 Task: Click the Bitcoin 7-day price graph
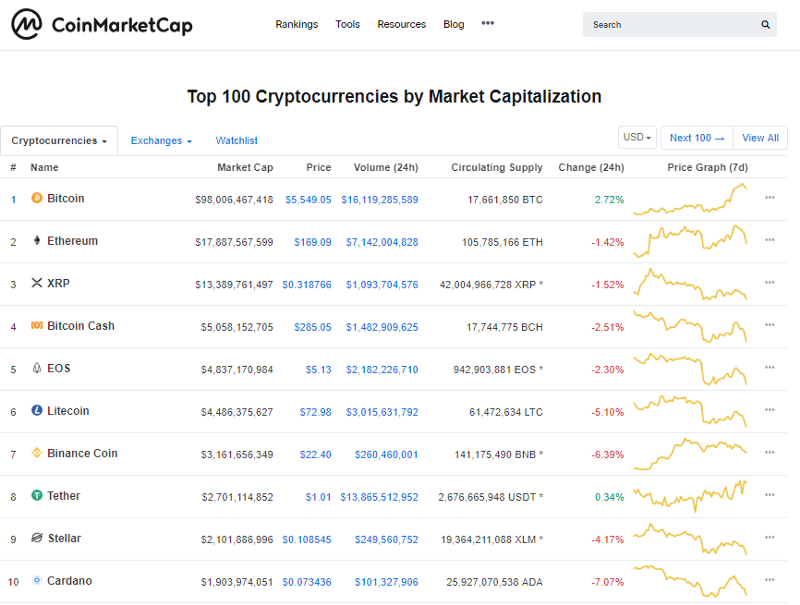[690, 199]
